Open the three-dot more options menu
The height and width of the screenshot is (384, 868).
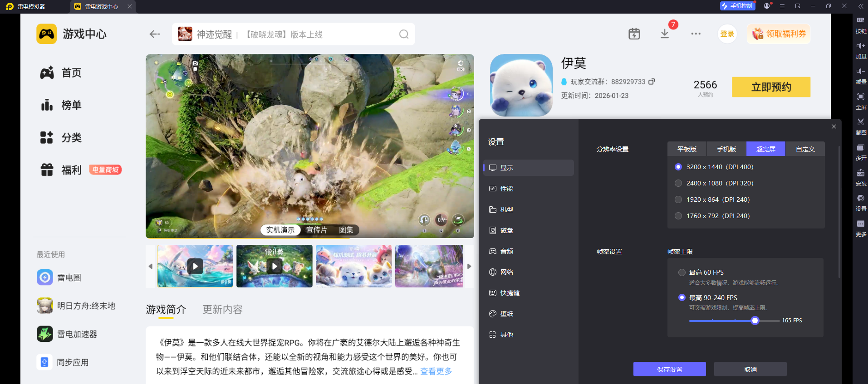696,34
